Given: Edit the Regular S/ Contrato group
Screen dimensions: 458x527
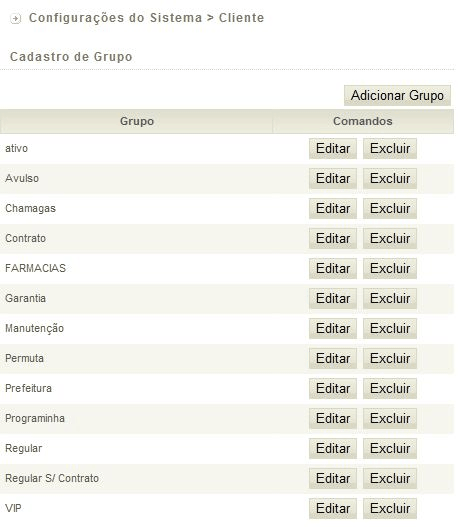Looking at the screenshot, I should pos(333,478).
